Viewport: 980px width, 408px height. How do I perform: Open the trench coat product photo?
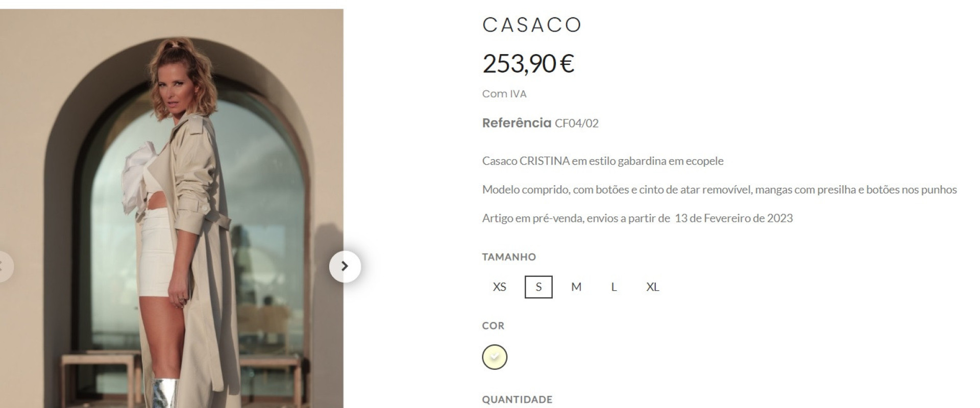(x=171, y=209)
